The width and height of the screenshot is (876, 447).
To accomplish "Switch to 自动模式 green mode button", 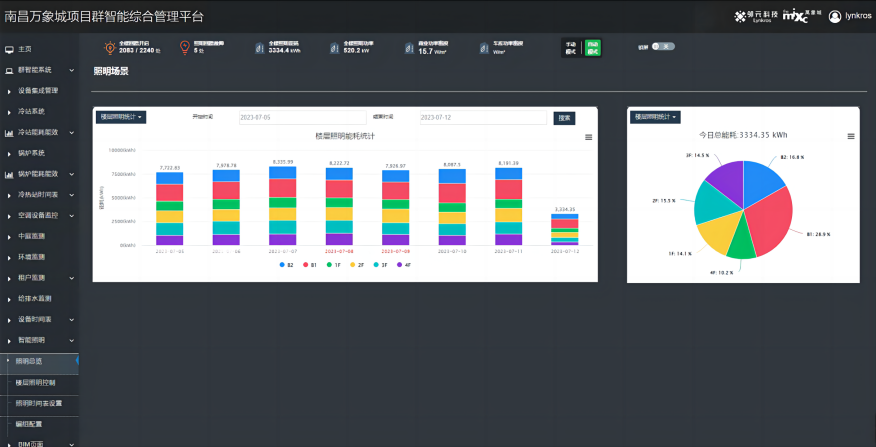I will pos(593,47).
